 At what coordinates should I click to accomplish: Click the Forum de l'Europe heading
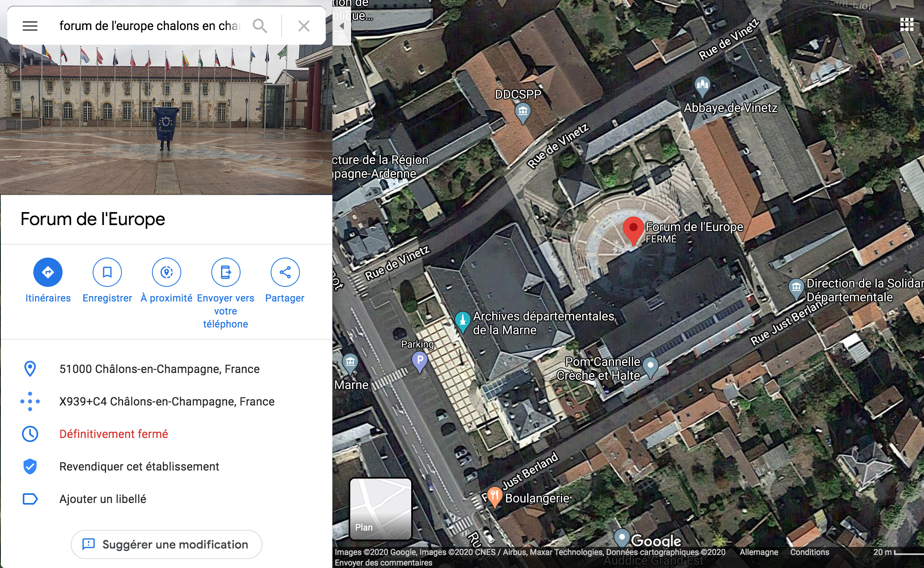coord(93,219)
